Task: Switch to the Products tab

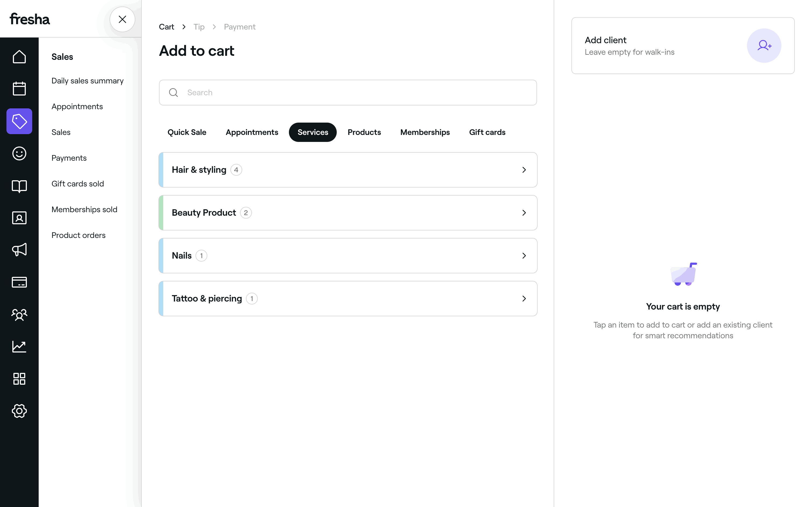Action: [364, 132]
